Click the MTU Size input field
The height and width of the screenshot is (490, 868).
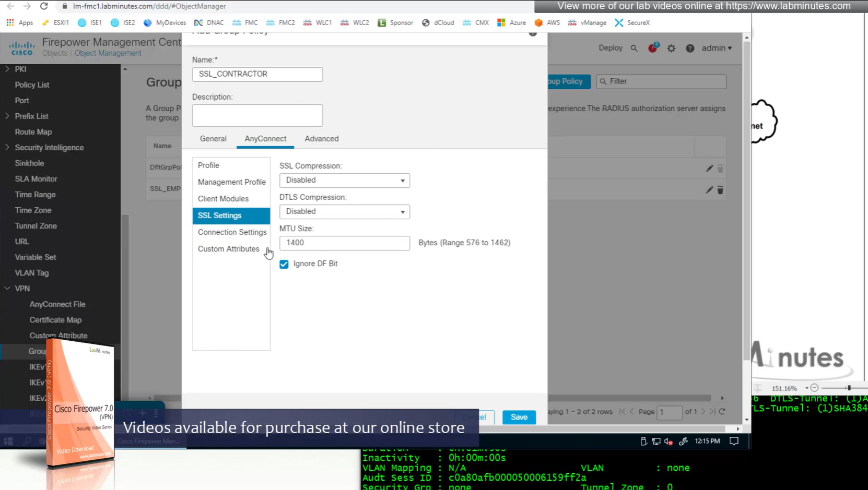pos(344,243)
